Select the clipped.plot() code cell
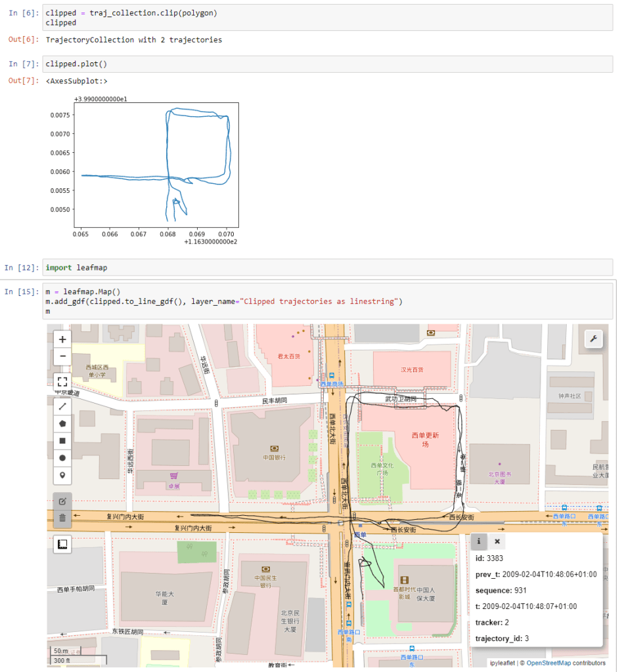620x672 pixels. click(328, 64)
